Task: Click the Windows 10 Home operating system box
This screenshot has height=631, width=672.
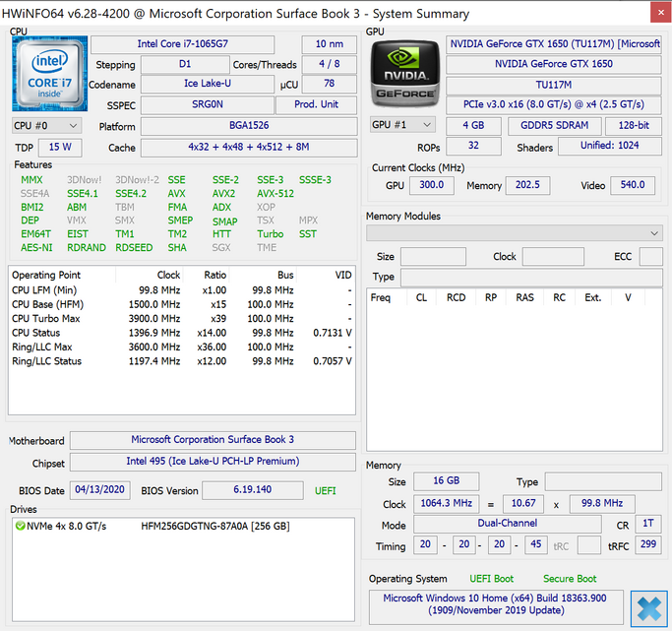Action: click(x=497, y=605)
